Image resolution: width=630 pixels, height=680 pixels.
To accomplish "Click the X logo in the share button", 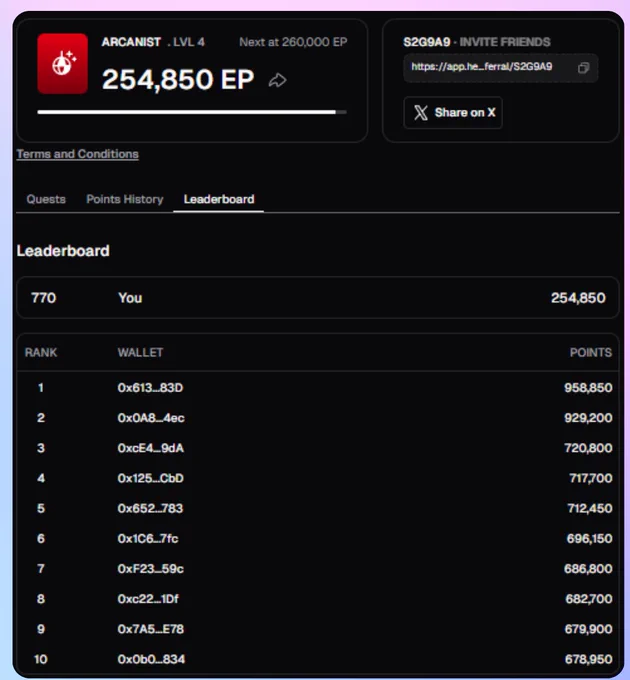I will click(420, 113).
